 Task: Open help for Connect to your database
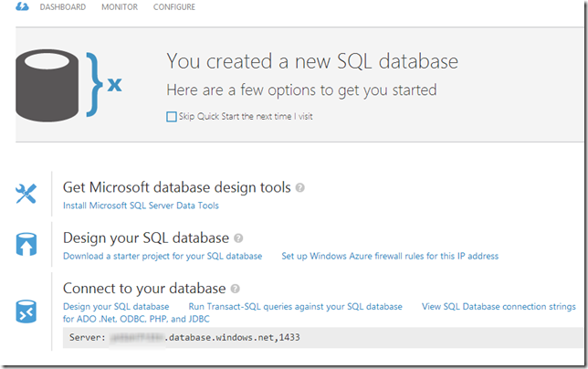[x=236, y=289]
